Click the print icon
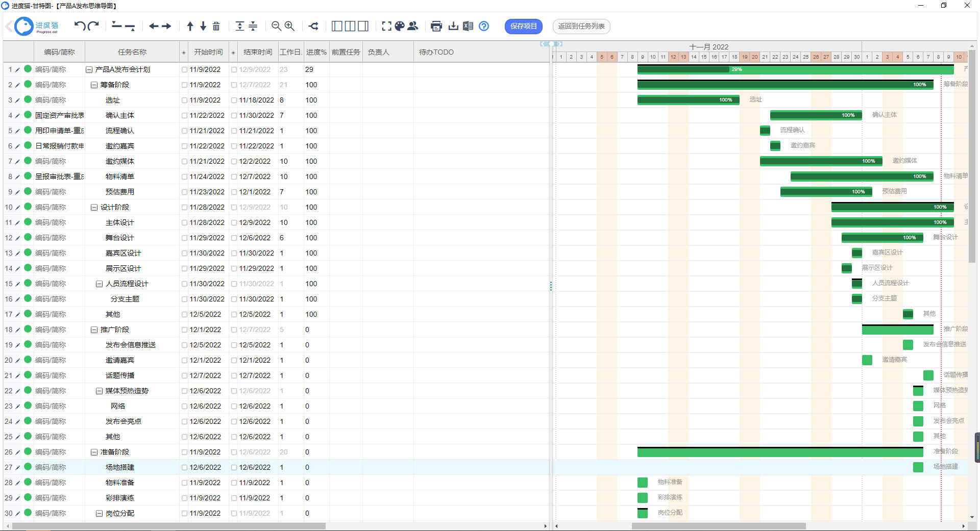 click(x=436, y=26)
